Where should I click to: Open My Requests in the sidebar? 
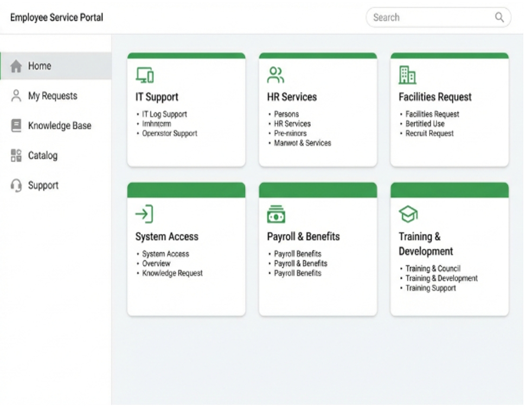[x=53, y=96]
